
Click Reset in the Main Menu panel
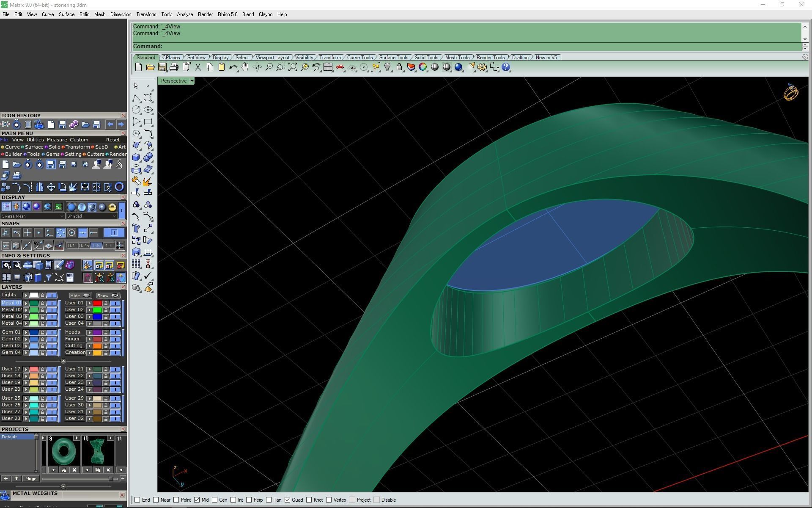click(112, 140)
